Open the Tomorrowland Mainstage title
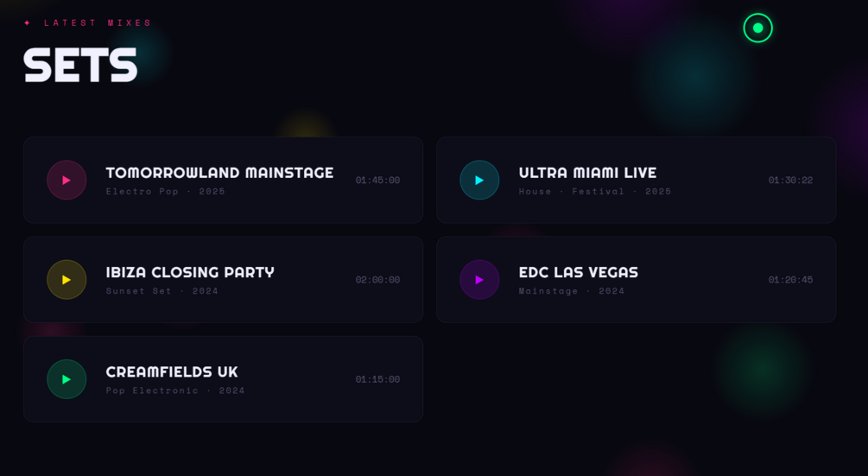 coord(219,173)
